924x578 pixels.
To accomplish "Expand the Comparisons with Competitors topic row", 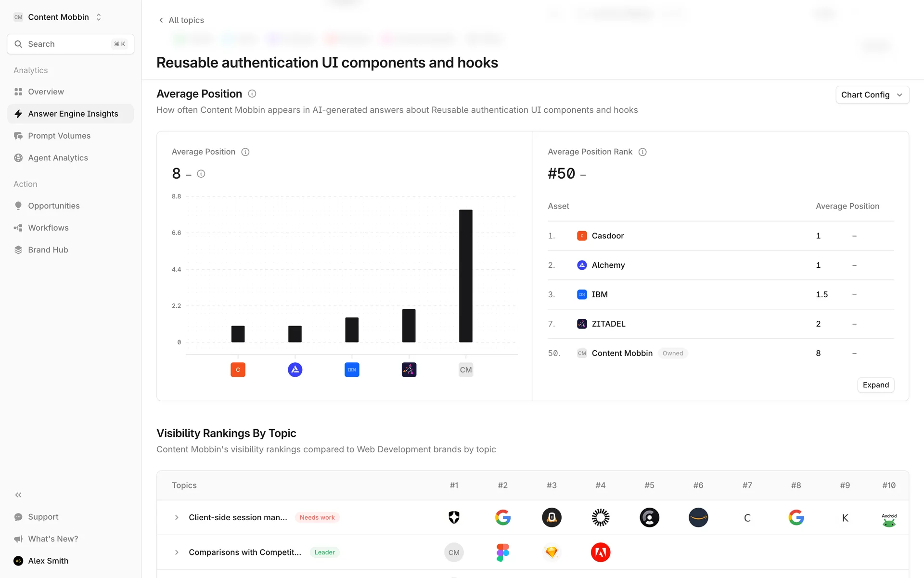I will (x=177, y=552).
